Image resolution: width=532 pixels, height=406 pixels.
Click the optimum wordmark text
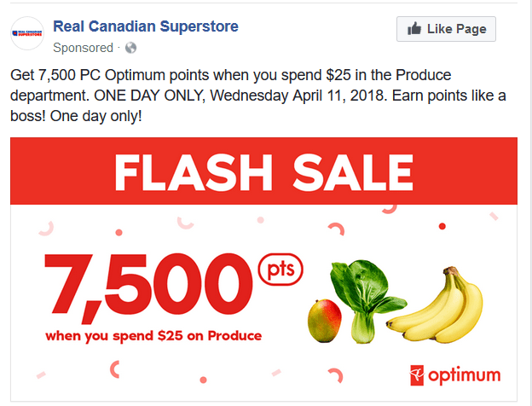point(464,376)
